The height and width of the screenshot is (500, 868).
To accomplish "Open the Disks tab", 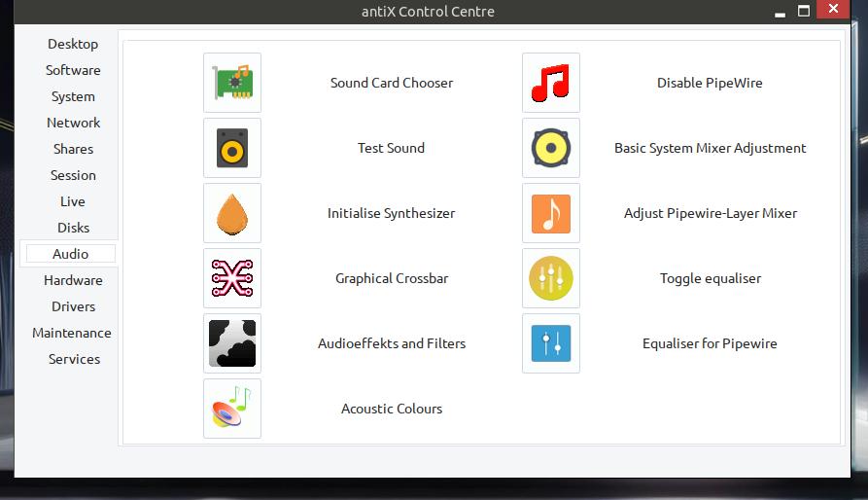I will point(73,228).
